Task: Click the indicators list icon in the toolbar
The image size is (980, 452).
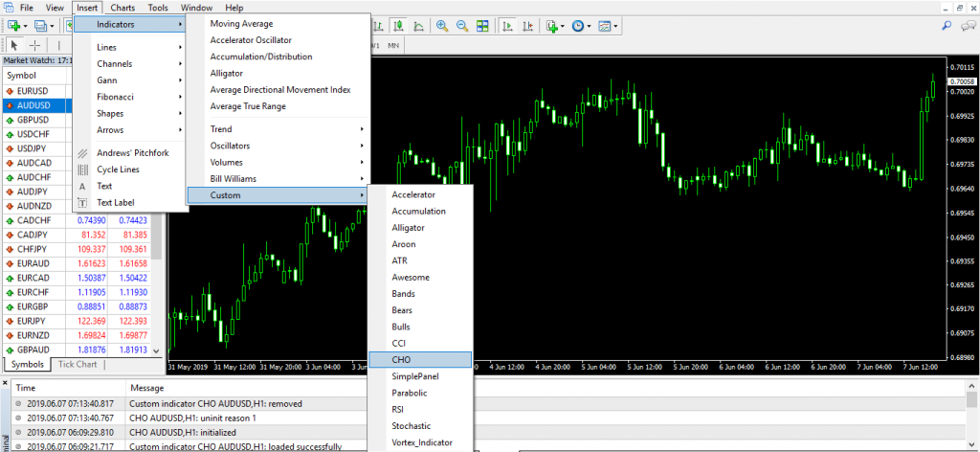Action: (x=552, y=26)
